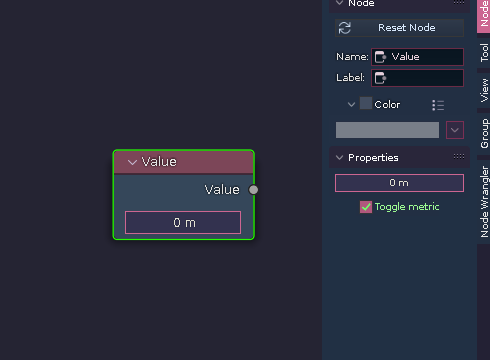Click the 0 m field in Value node

click(183, 222)
